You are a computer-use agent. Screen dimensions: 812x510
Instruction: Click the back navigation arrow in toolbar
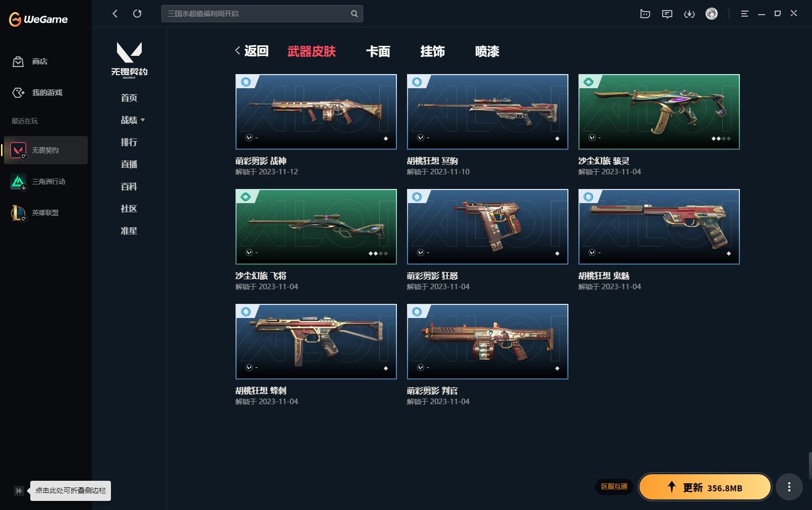pos(115,14)
